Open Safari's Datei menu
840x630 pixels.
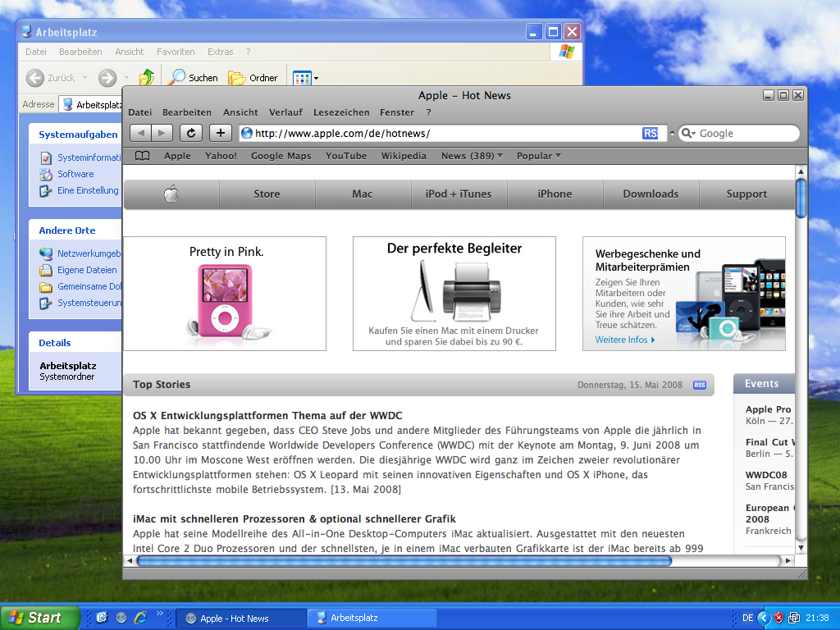tap(139, 112)
